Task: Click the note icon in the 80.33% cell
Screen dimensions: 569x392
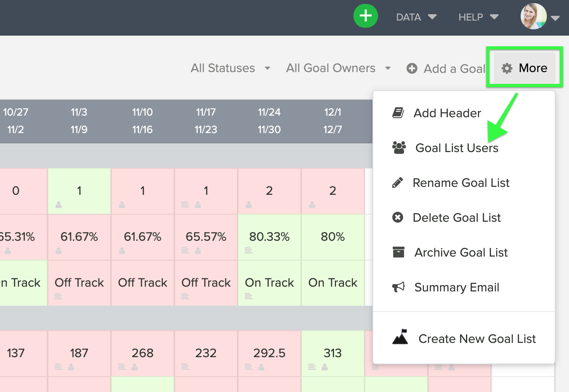Action: coord(248,250)
